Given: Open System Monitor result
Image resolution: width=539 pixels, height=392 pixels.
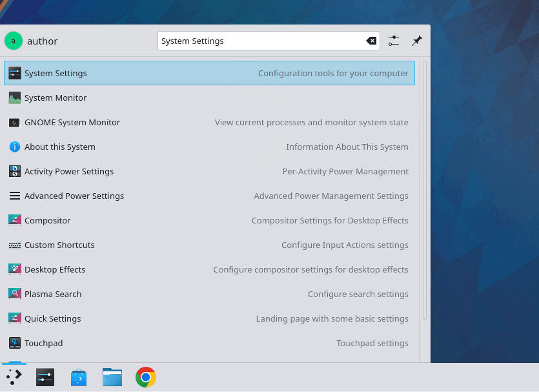Looking at the screenshot, I should (x=209, y=98).
